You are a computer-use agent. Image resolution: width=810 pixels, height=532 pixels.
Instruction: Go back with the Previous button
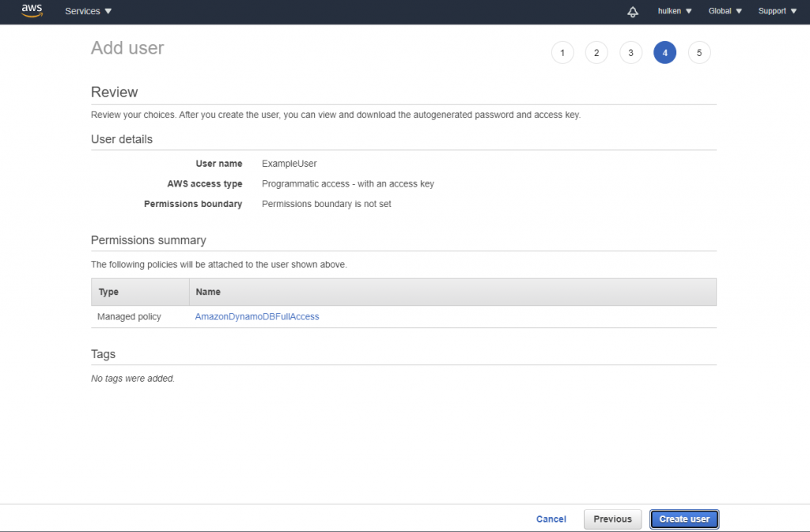tap(612, 519)
